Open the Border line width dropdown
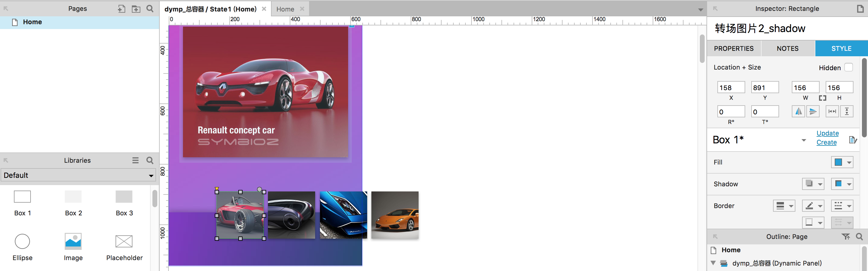Image resolution: width=868 pixels, height=271 pixels. [784, 206]
